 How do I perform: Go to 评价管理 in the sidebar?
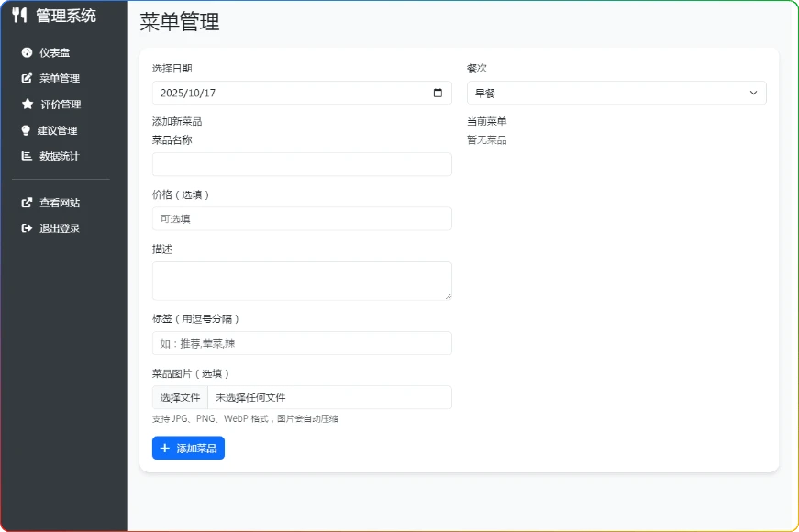[x=61, y=105]
